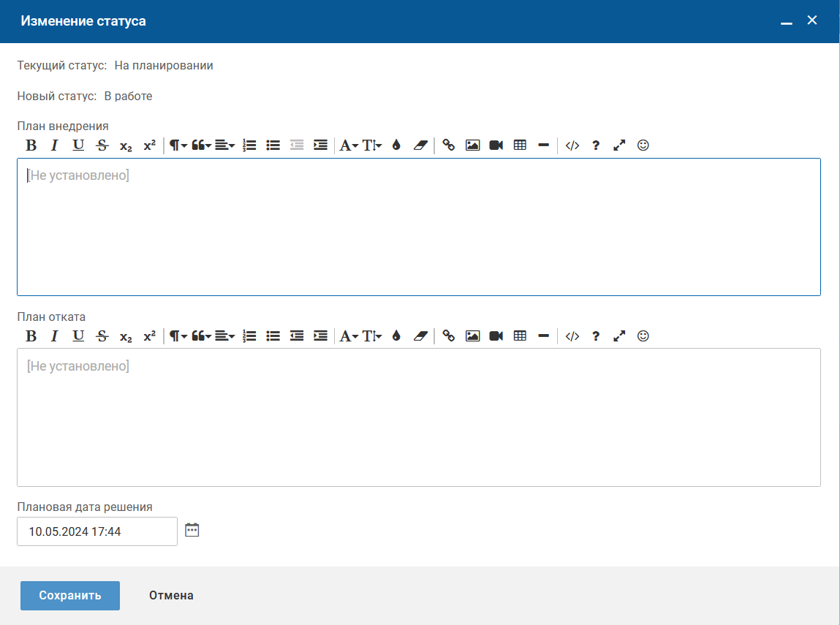
Task: Click the Отмена button
Action: point(171,595)
